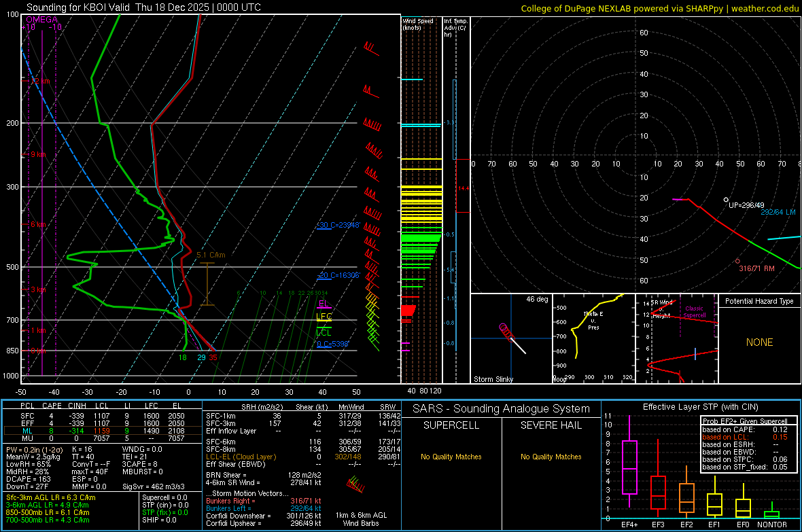Click the Wind Speed (knots) header

[417, 24]
